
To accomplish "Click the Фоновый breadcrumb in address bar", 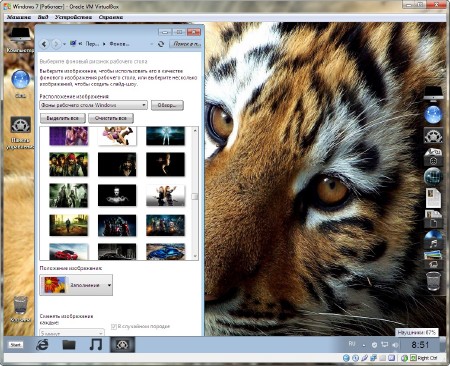I will tap(119, 44).
